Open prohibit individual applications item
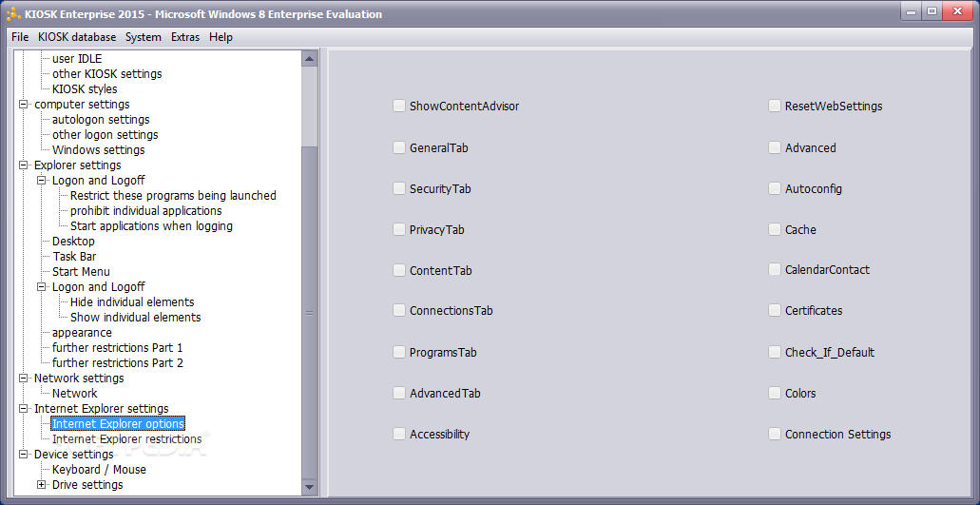The width and height of the screenshot is (980, 505). click(145, 210)
